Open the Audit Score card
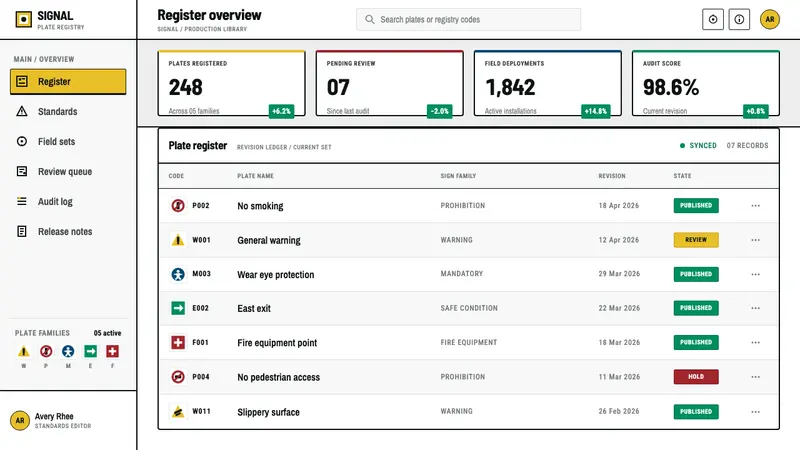The image size is (800, 450). coord(706,83)
